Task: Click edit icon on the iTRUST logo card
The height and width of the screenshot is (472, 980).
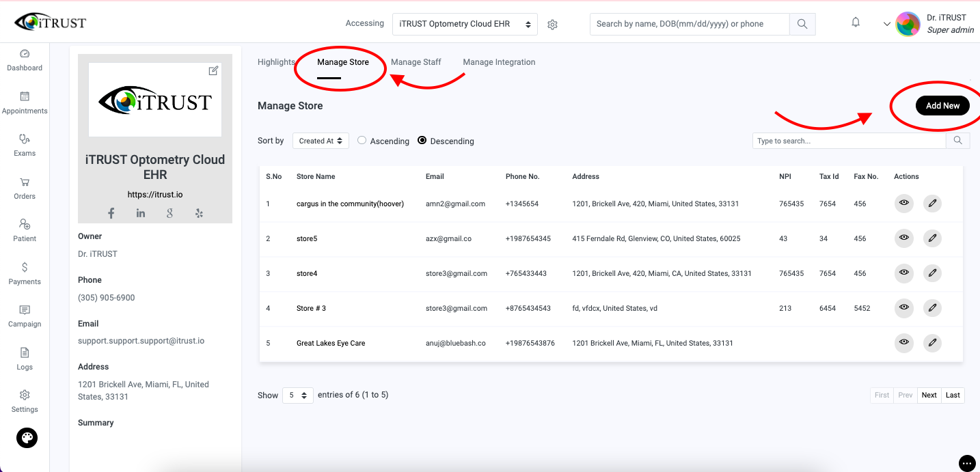Action: (213, 70)
